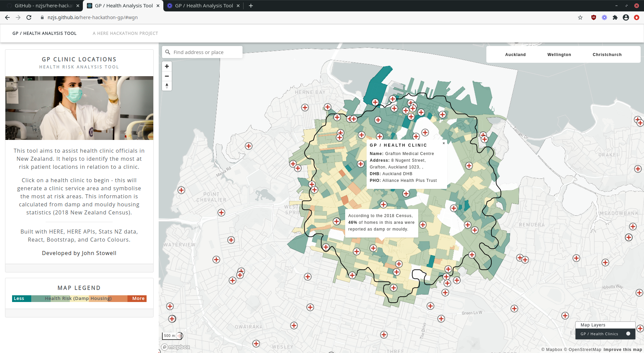Click the orange More end of legend

137,299
